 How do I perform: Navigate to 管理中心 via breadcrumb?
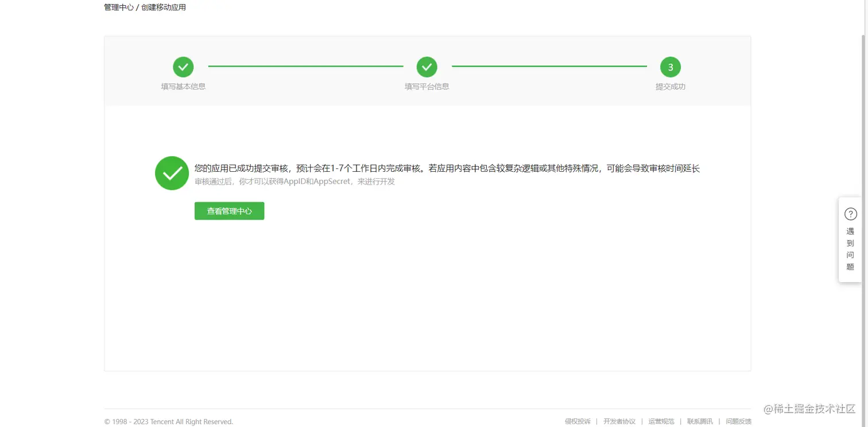tap(118, 7)
